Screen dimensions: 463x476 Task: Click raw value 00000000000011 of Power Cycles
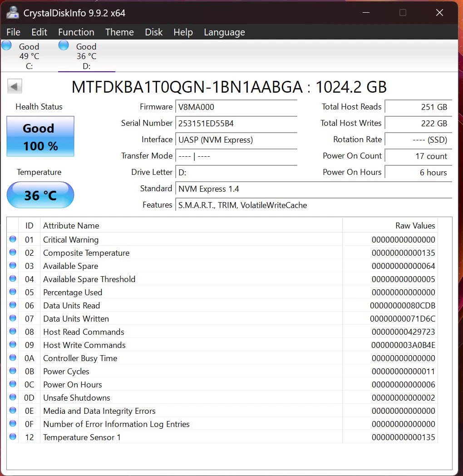403,372
